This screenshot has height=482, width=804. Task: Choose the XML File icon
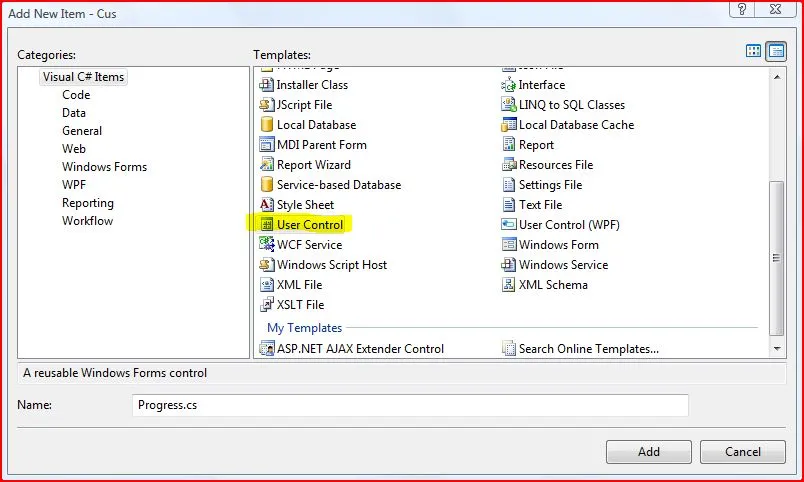267,285
